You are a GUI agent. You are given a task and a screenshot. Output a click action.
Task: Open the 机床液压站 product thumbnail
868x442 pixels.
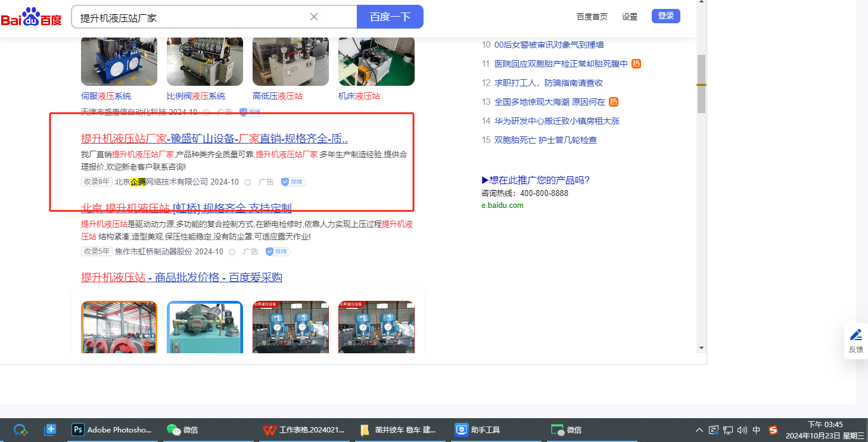tap(377, 61)
